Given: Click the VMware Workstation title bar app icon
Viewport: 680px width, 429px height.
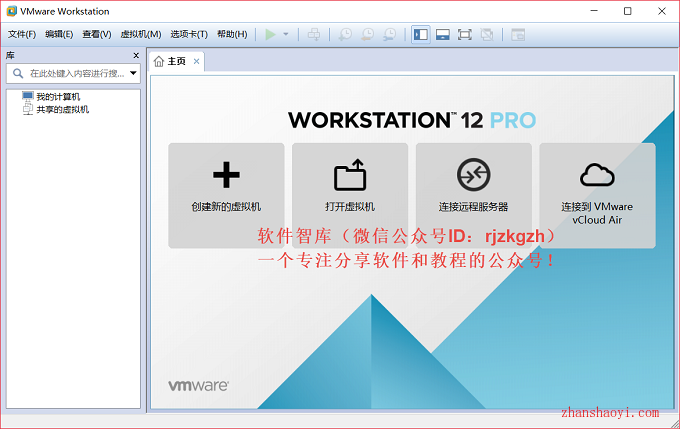Looking at the screenshot, I should 11,11.
